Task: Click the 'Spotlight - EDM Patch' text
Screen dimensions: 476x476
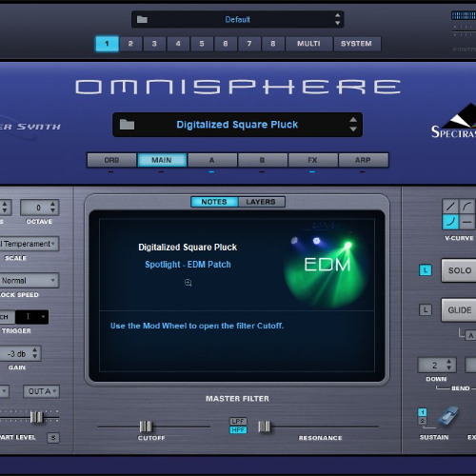Action: (x=188, y=265)
